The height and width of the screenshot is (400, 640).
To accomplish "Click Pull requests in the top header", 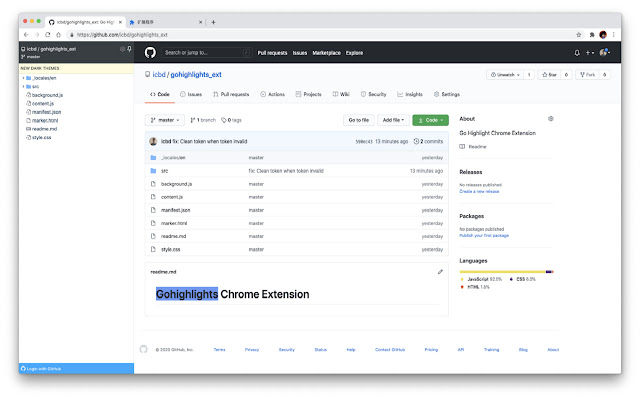I will (x=272, y=53).
